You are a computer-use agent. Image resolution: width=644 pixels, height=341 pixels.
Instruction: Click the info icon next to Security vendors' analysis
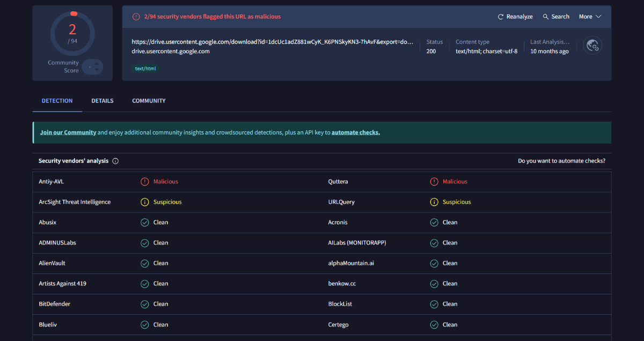[x=115, y=161]
